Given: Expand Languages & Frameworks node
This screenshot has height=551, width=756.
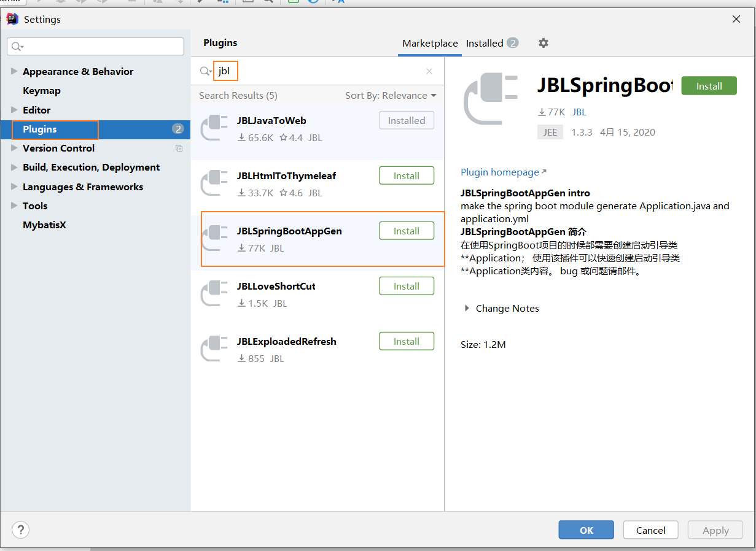Looking at the screenshot, I should tap(14, 187).
